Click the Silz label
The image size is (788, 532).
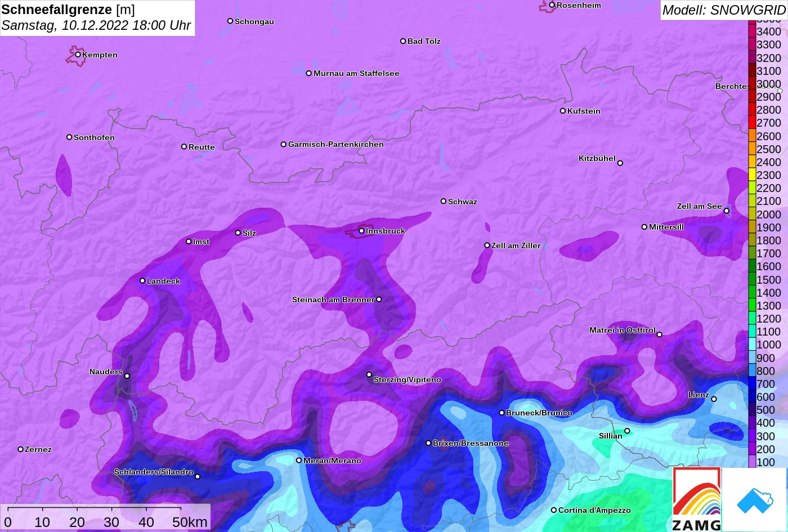(x=249, y=233)
